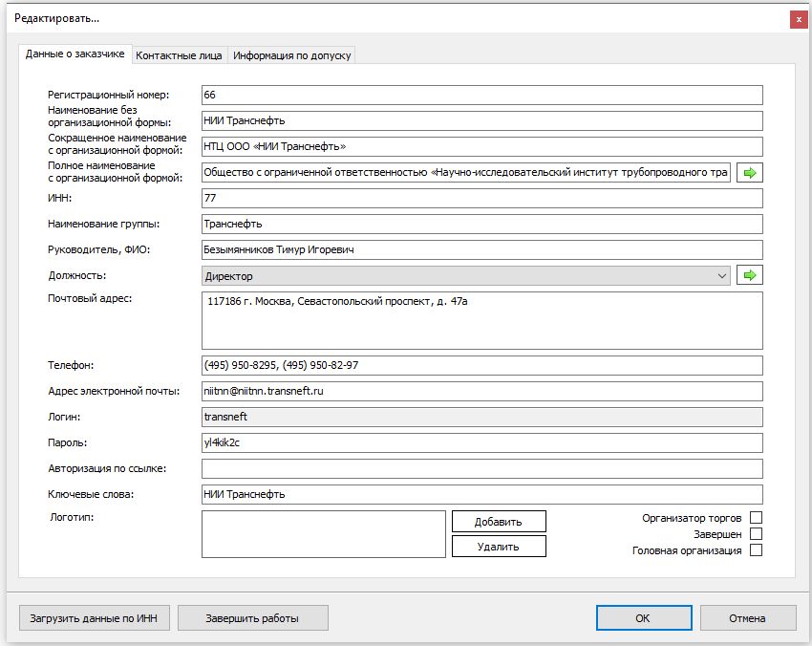812x646 pixels.
Task: Cancel editing with the Отмена button
Action: (748, 618)
